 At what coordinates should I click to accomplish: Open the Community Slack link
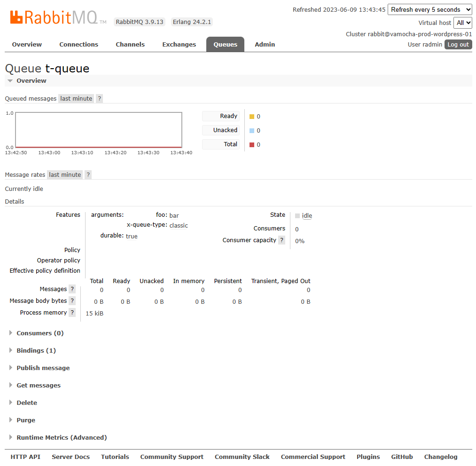click(242, 457)
